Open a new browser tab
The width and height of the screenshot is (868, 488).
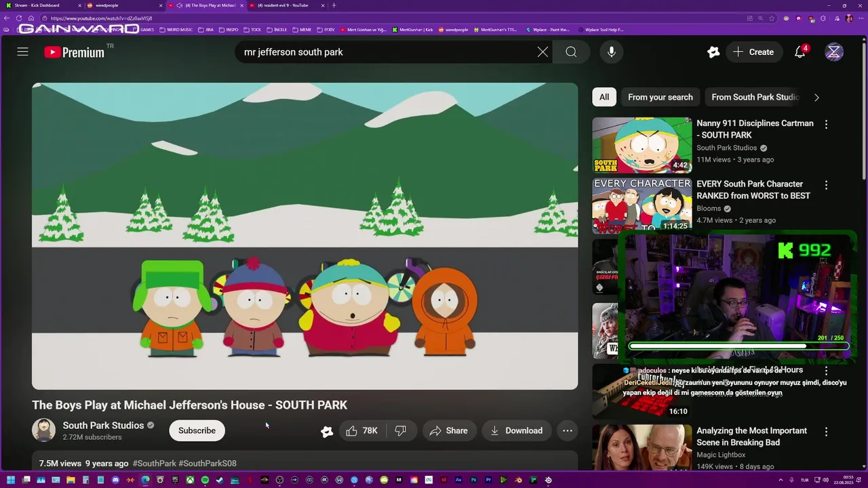[334, 5]
